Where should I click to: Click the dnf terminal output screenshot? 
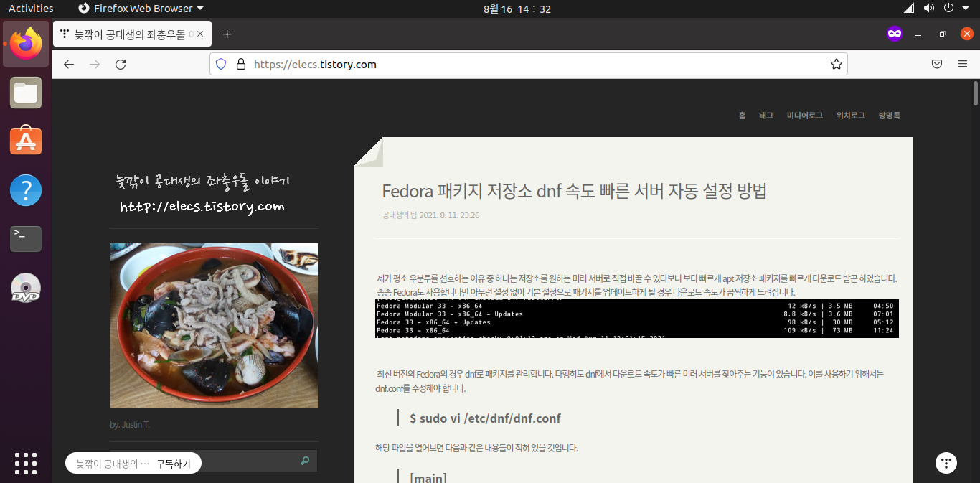[x=637, y=319]
